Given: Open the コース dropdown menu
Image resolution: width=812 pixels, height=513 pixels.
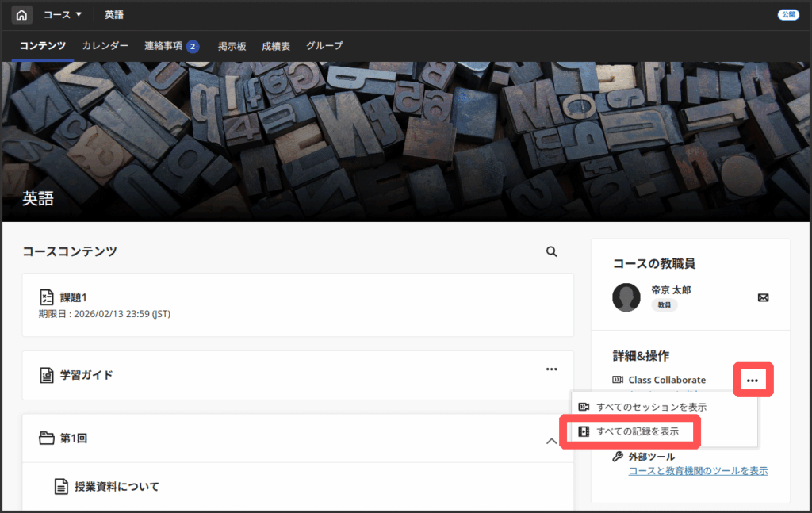Looking at the screenshot, I should pos(63,15).
